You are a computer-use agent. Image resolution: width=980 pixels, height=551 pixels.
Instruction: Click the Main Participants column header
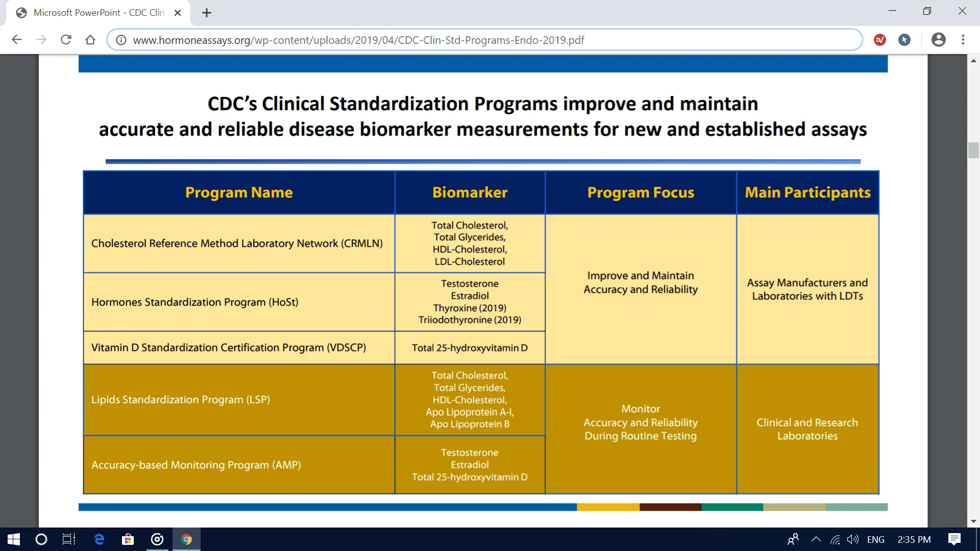[807, 192]
